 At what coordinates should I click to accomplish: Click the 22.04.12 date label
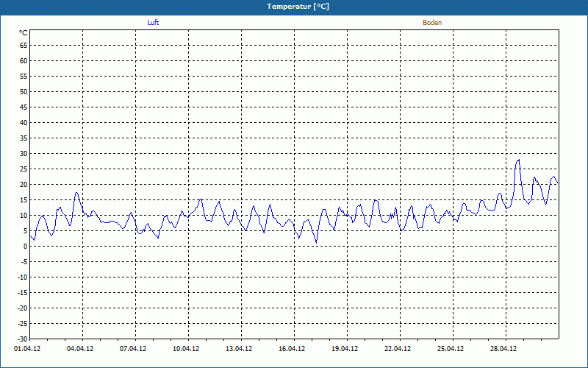(398, 349)
